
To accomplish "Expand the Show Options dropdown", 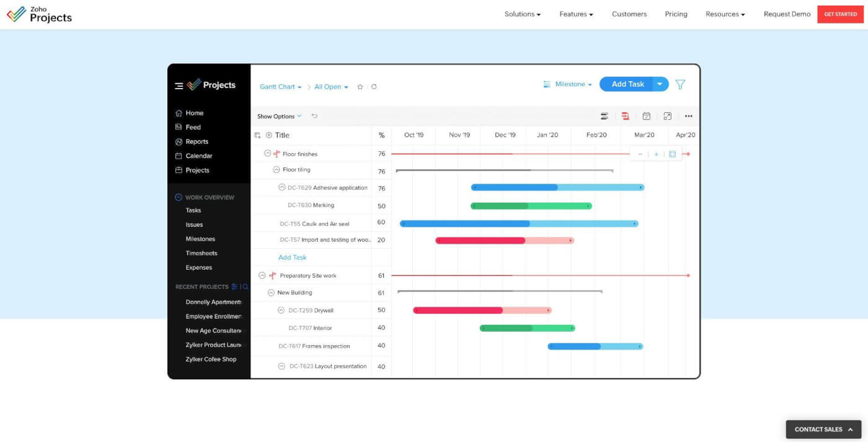I will (x=279, y=116).
